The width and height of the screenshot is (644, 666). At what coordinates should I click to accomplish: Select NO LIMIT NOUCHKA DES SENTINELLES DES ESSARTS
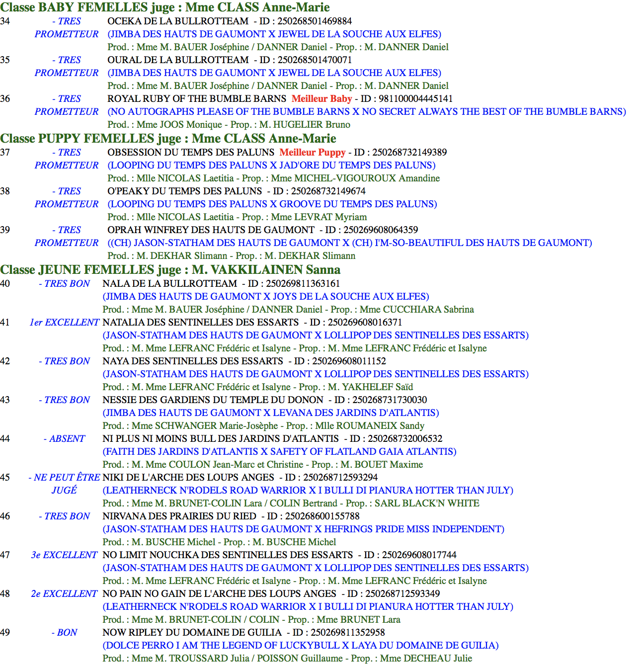point(228,555)
